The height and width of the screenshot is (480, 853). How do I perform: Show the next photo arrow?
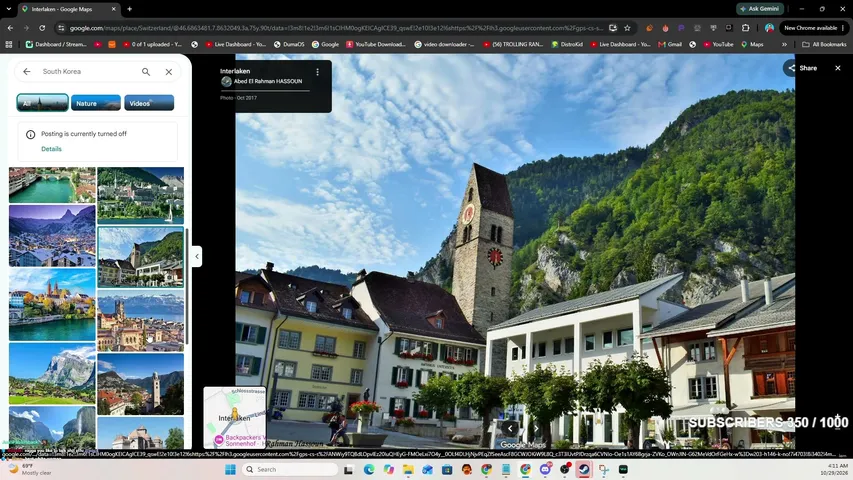pos(536,428)
